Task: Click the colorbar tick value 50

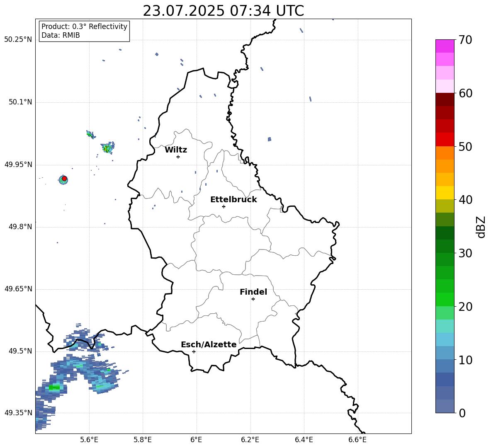Action: pos(465,146)
